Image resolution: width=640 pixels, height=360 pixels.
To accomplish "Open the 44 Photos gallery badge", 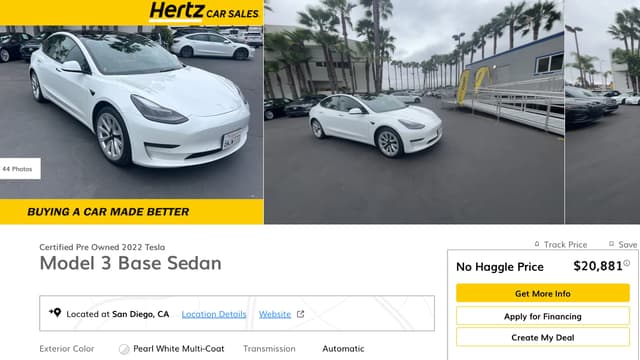I will coord(20,169).
